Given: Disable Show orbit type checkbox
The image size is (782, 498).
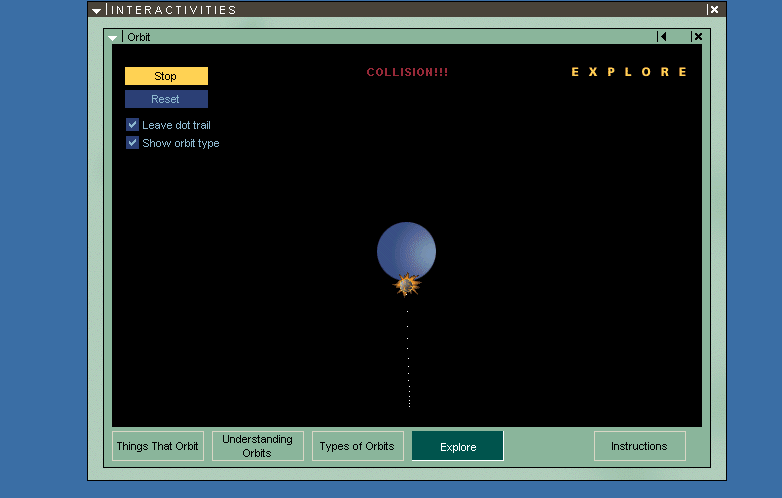Looking at the screenshot, I should click(132, 143).
